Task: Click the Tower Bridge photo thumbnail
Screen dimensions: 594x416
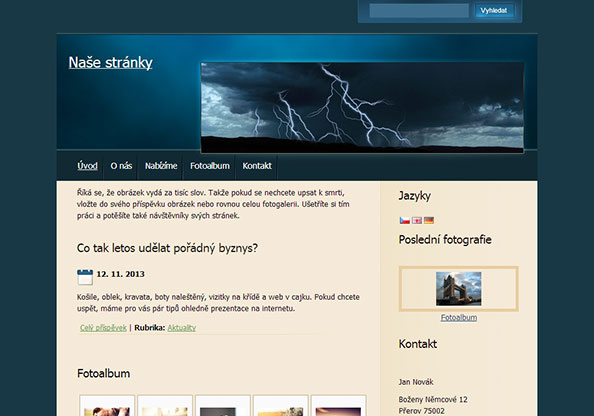Action: [459, 289]
